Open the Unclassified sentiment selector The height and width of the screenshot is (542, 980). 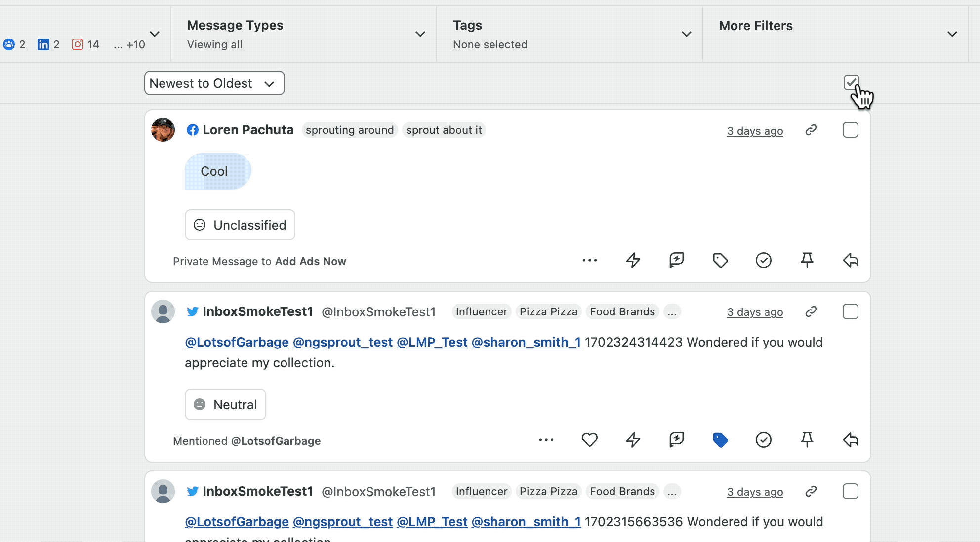pyautogui.click(x=240, y=225)
